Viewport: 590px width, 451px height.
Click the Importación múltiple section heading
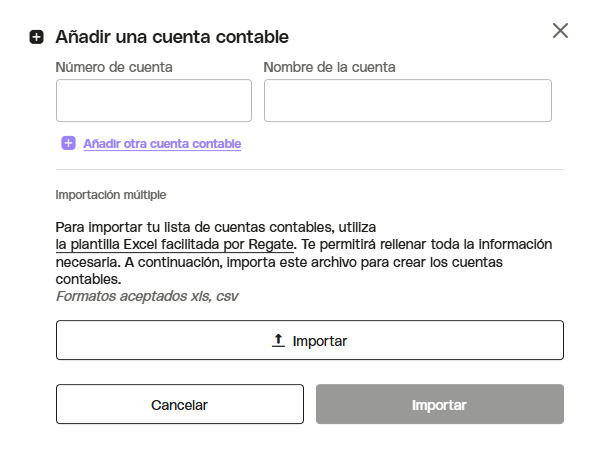pos(111,195)
